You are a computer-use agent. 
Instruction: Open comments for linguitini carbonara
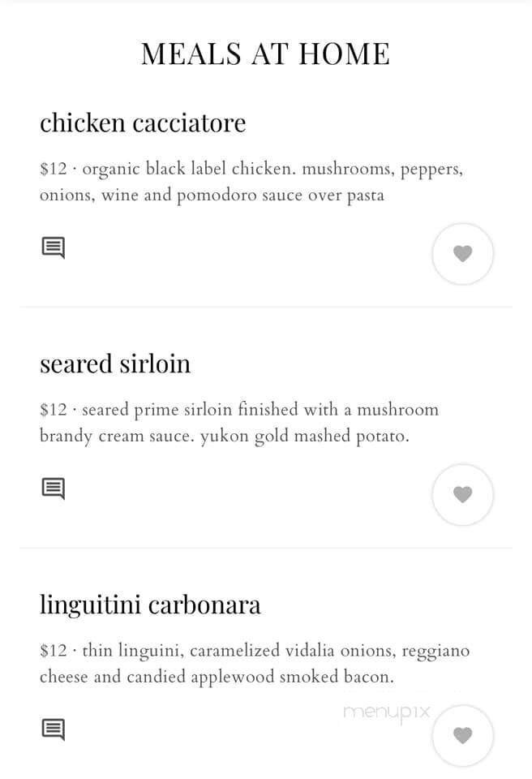(53, 729)
